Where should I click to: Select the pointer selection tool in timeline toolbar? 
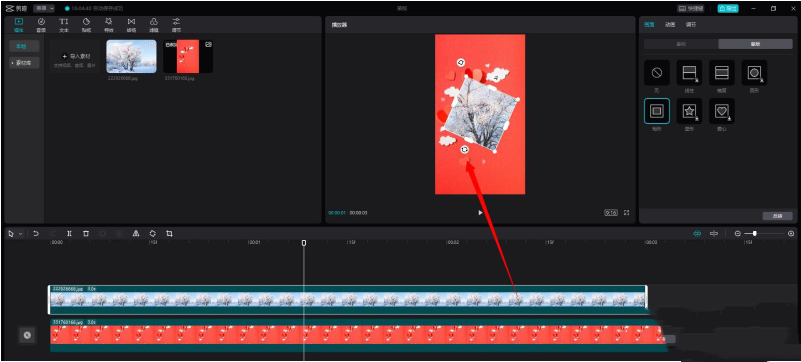coord(12,233)
